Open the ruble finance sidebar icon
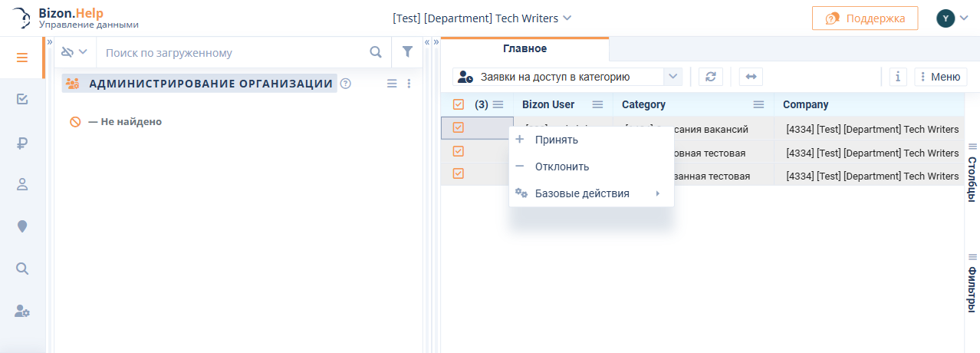Viewport: 980px width, 353px height. click(22, 142)
